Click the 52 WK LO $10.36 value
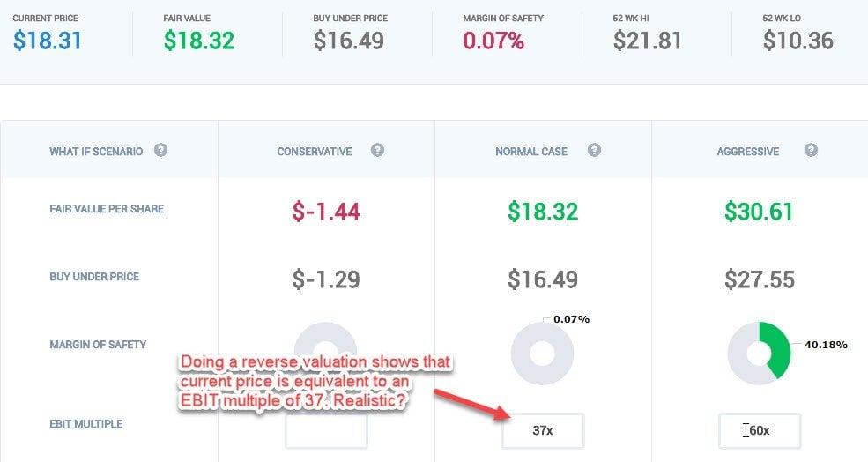This screenshot has height=462, width=868. click(799, 40)
